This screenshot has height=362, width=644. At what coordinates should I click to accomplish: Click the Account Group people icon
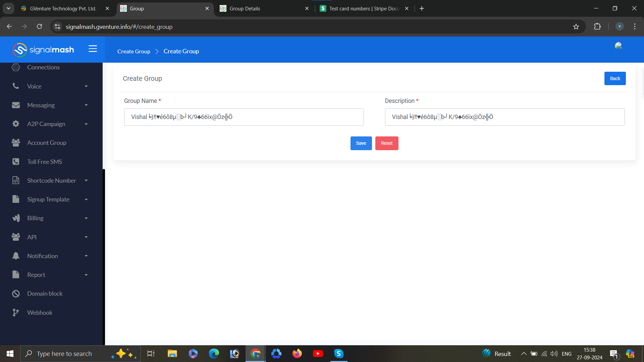pos(16,143)
